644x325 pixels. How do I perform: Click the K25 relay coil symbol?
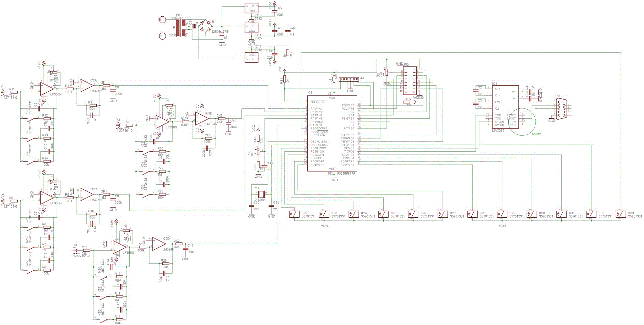click(383, 214)
